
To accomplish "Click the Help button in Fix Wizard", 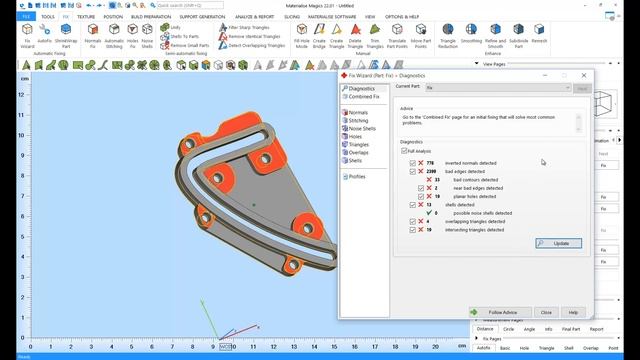I will [573, 312].
